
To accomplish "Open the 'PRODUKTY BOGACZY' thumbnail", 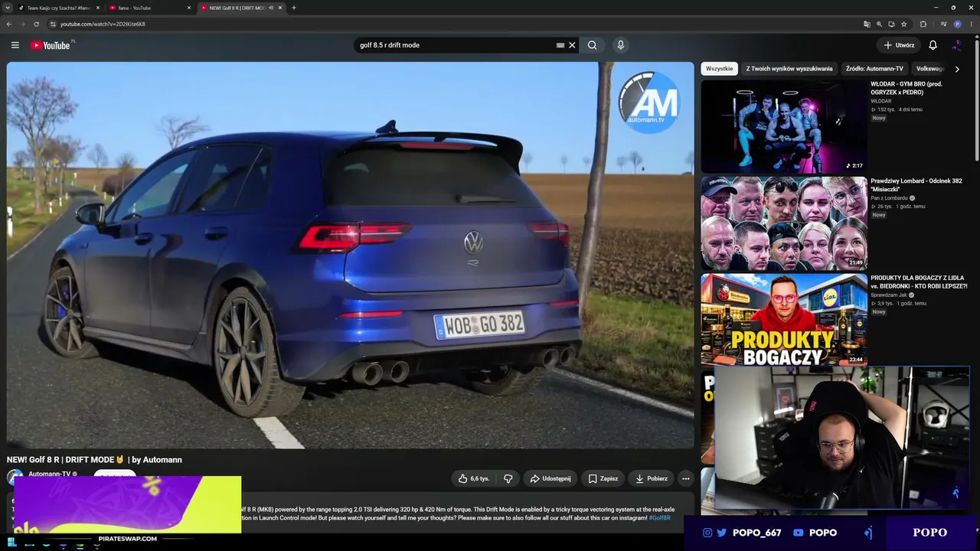I will click(784, 320).
